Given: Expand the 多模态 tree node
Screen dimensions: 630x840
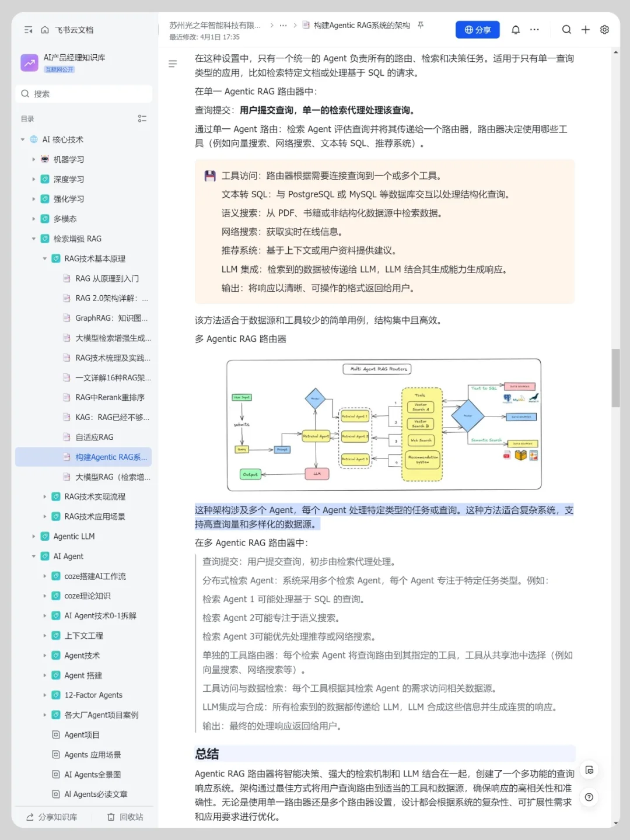Looking at the screenshot, I should [x=34, y=219].
